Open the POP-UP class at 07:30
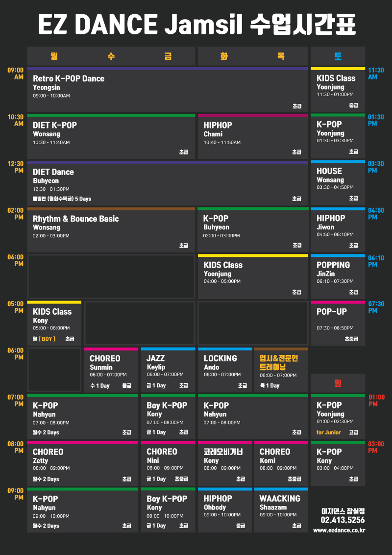The width and height of the screenshot is (392, 555). click(338, 323)
